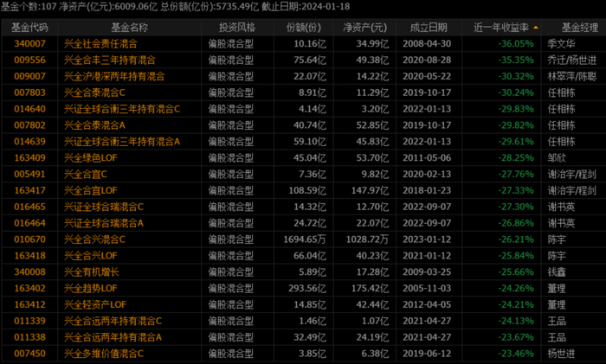
Task: Open fund 兴全多维价值混合C
Action: 104,354
